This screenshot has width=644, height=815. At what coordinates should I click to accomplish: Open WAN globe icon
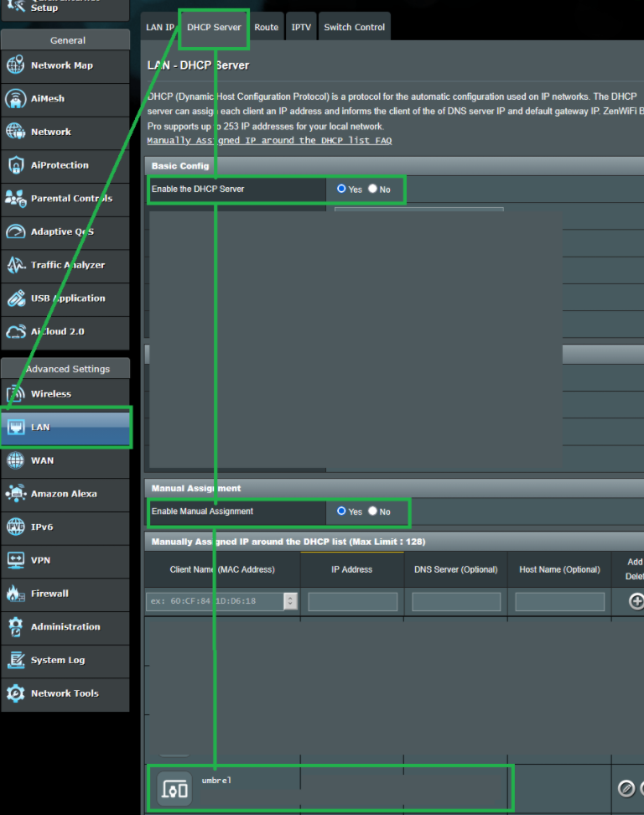16,460
